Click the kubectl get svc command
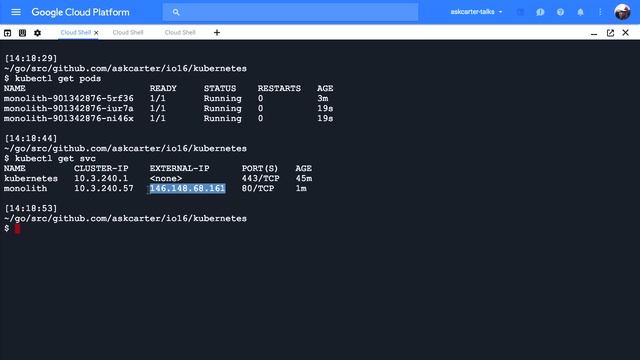 pos(55,158)
